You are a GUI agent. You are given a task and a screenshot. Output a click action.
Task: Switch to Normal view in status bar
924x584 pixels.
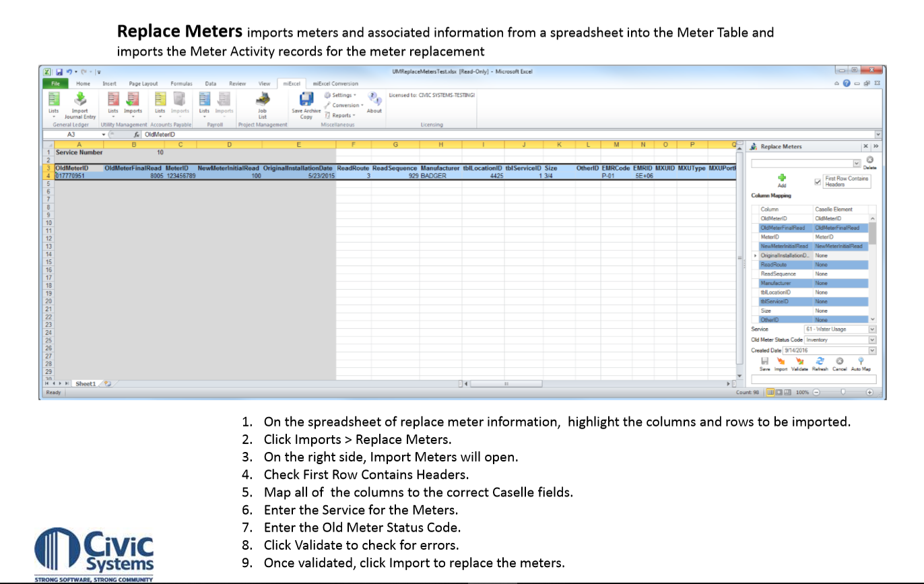coord(770,392)
